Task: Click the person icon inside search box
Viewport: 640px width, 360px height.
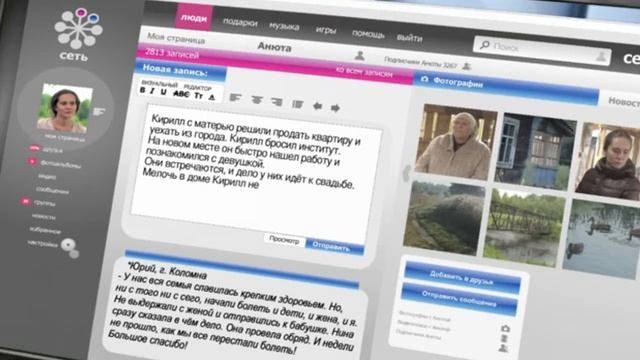Action: click(601, 56)
